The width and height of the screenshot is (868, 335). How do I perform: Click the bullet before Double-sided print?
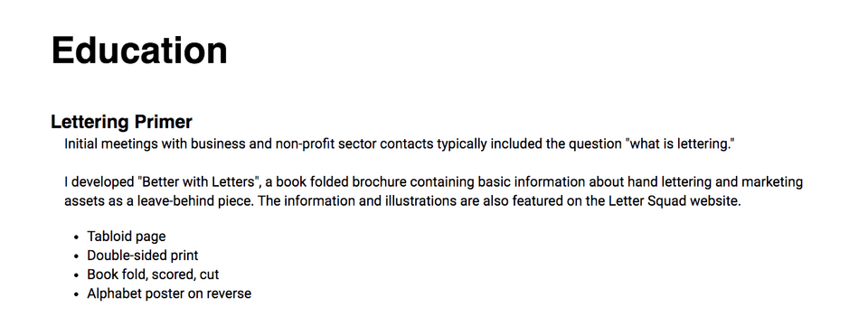76,256
